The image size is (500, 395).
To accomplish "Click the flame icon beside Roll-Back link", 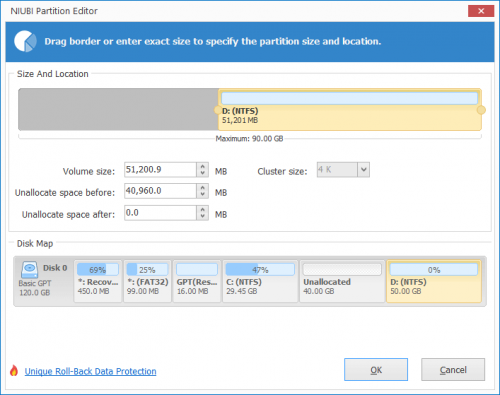I will 14,370.
